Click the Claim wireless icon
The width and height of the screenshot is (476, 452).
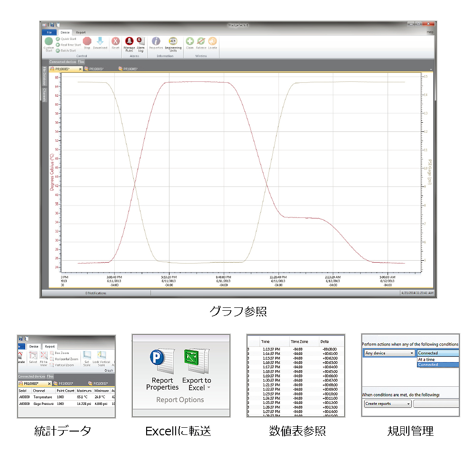coord(189,41)
